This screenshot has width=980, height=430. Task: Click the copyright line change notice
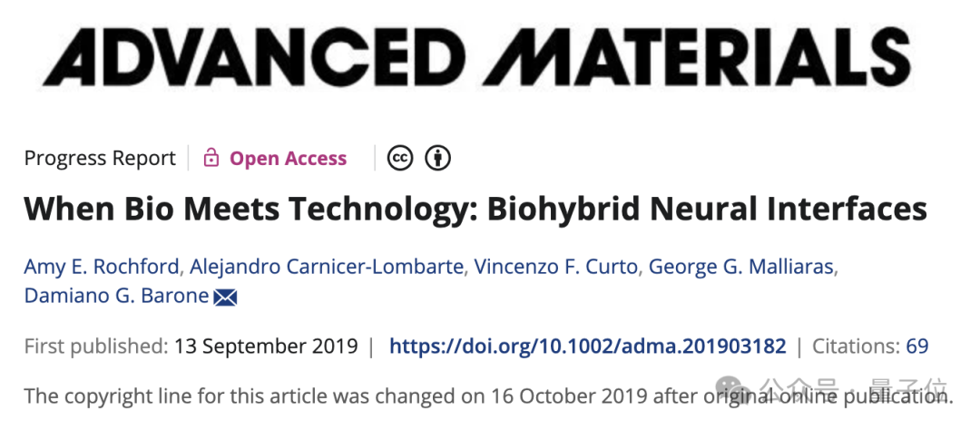[489, 396]
